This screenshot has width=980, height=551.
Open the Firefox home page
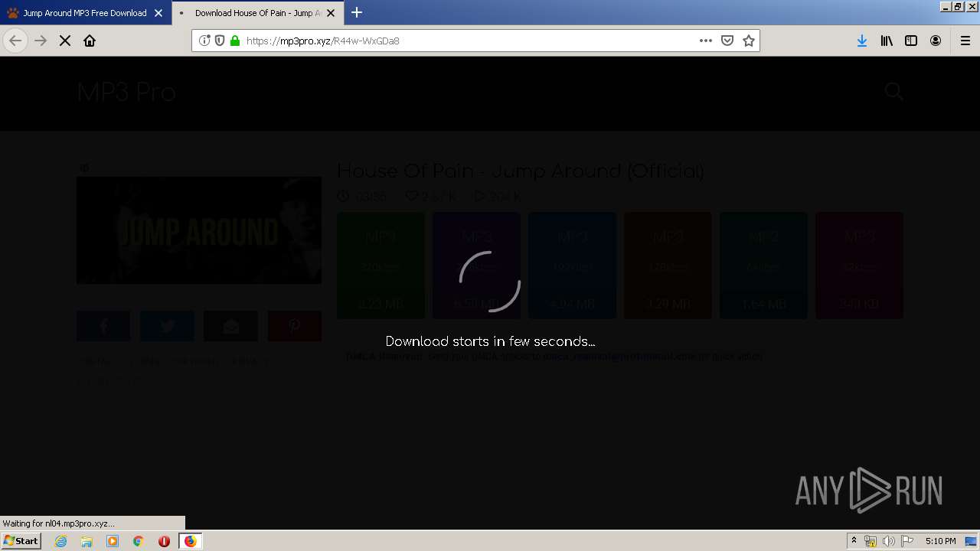[x=90, y=41]
